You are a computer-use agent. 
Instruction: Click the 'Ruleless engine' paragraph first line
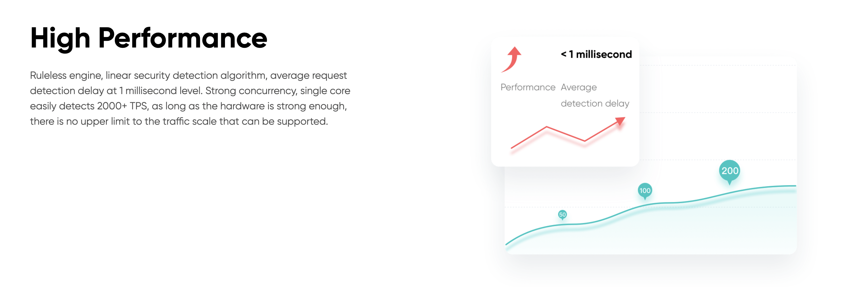tap(188, 76)
